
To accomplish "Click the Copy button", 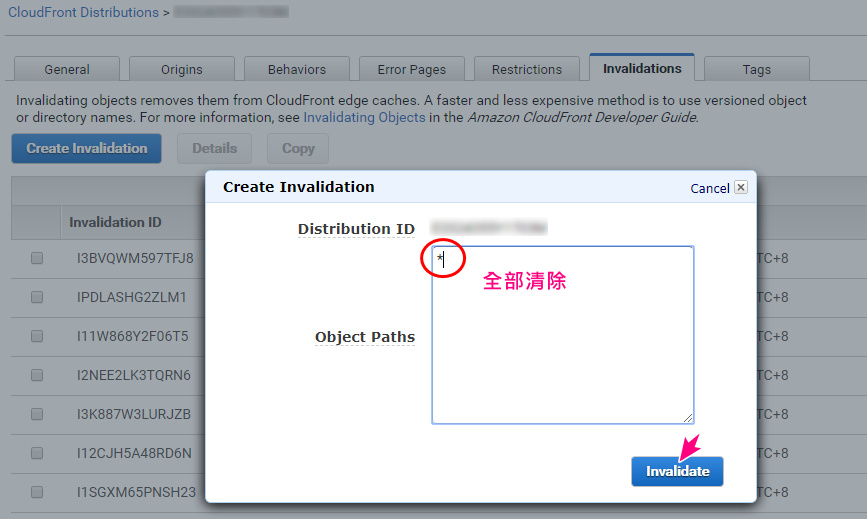I will coord(298,148).
